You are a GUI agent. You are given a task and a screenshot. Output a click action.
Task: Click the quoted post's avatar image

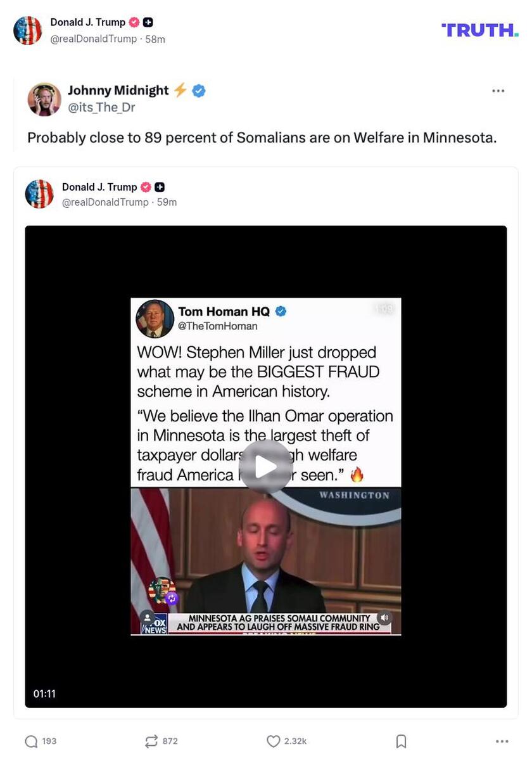click(x=39, y=194)
